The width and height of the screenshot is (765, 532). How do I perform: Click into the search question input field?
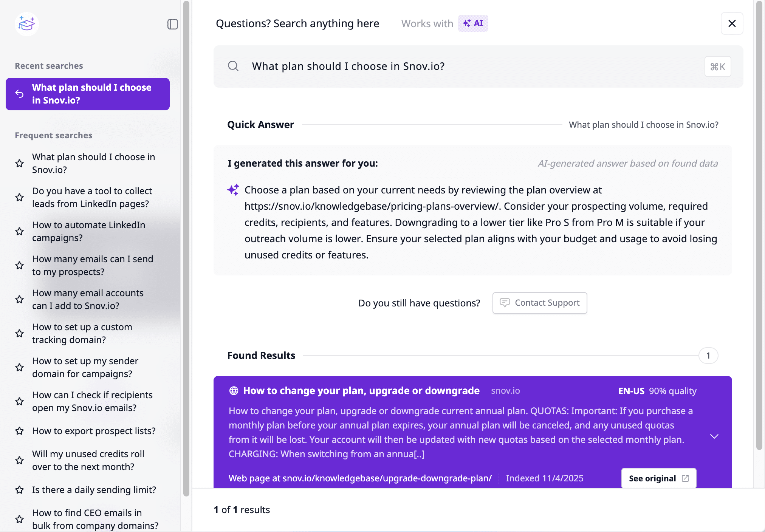point(472,66)
